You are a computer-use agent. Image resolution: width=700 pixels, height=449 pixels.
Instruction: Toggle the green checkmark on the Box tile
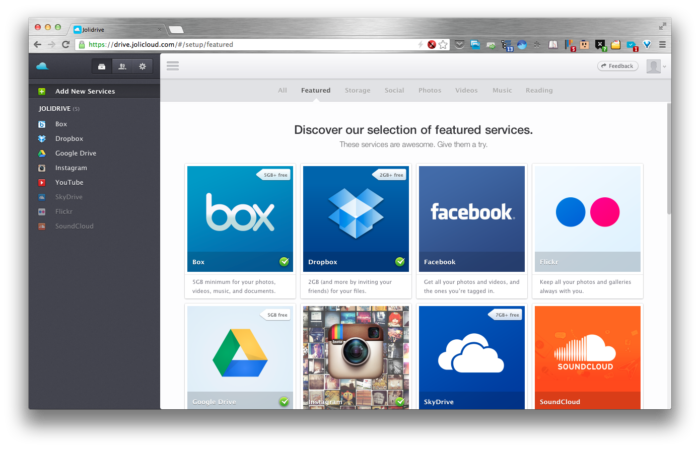pyautogui.click(x=285, y=262)
